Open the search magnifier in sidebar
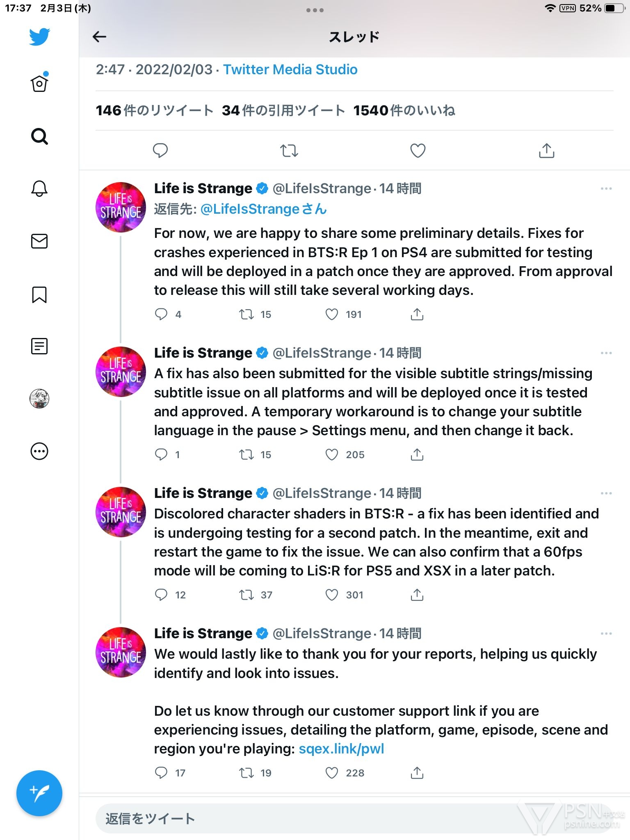The width and height of the screenshot is (630, 840). (39, 136)
